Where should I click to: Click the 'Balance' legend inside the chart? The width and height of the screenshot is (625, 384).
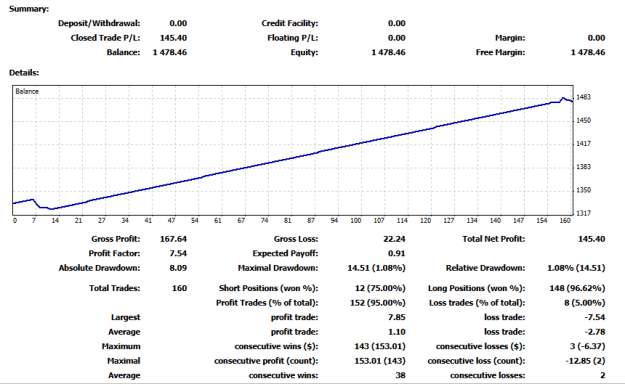click(x=27, y=91)
